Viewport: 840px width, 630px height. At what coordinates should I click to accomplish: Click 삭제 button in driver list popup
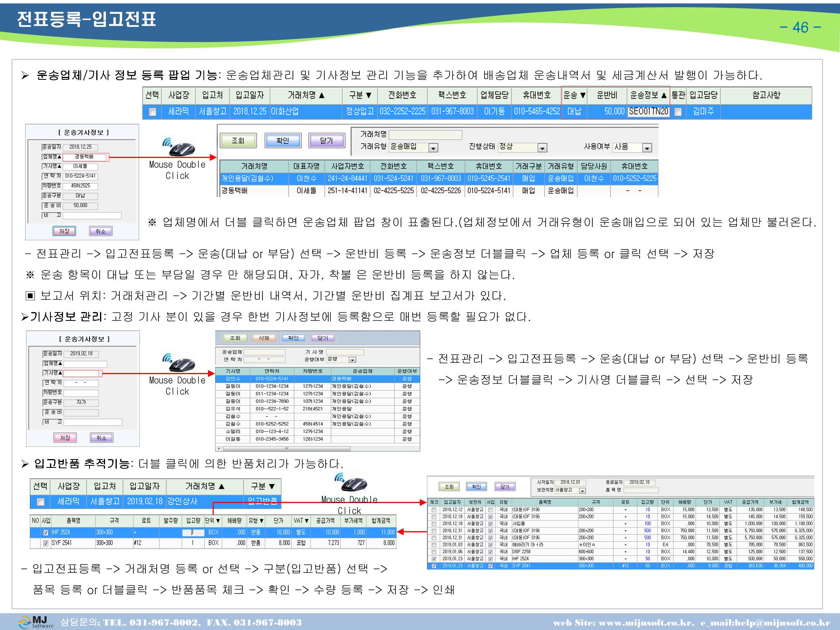coord(264,338)
